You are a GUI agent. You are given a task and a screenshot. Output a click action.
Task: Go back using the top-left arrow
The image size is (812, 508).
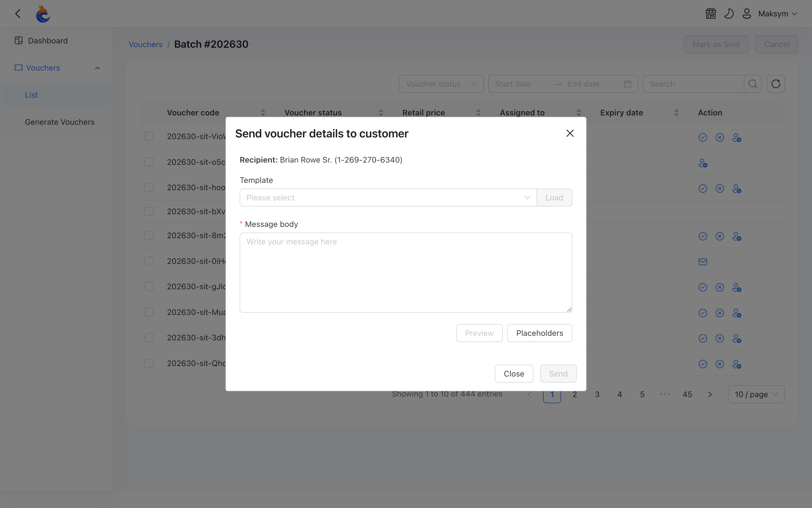pyautogui.click(x=18, y=14)
